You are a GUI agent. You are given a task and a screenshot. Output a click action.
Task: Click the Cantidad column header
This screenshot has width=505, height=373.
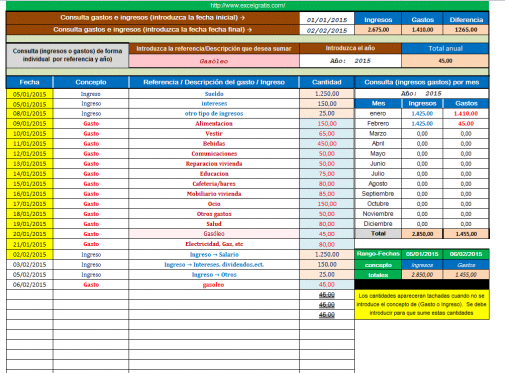click(x=327, y=82)
